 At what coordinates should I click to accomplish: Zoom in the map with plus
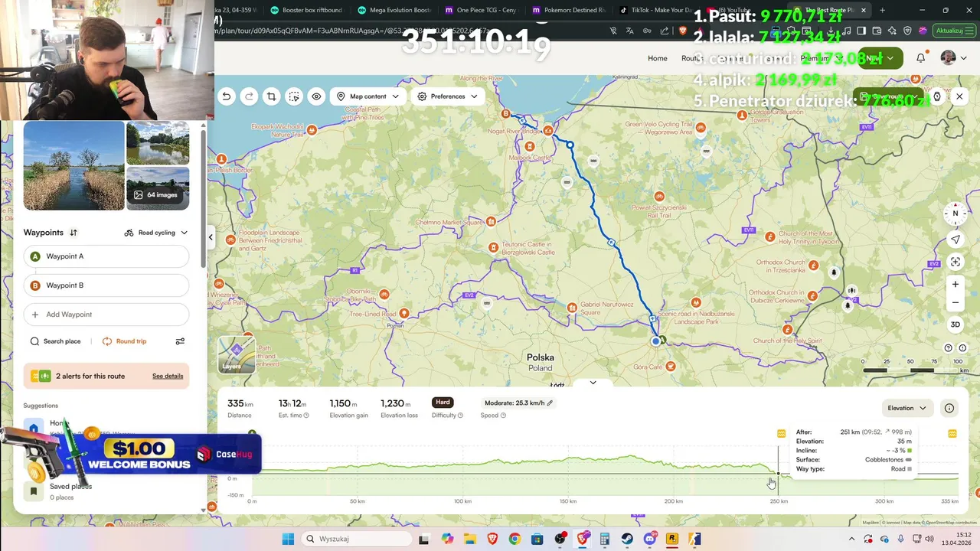pos(955,284)
